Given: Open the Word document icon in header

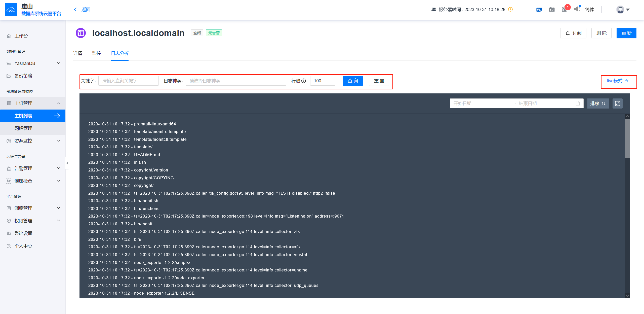Looking at the screenshot, I should coord(539,10).
